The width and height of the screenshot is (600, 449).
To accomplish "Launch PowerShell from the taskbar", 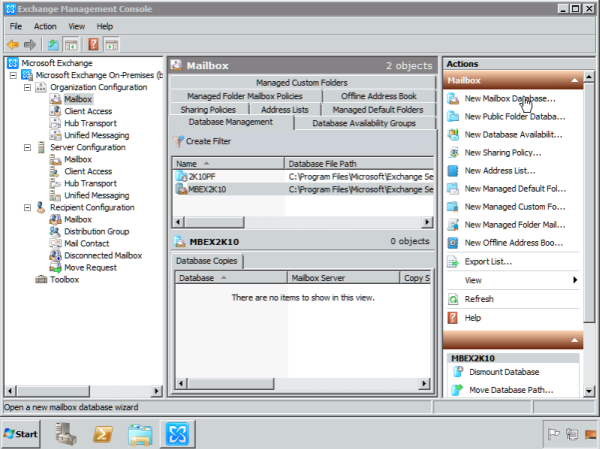I will tap(103, 434).
